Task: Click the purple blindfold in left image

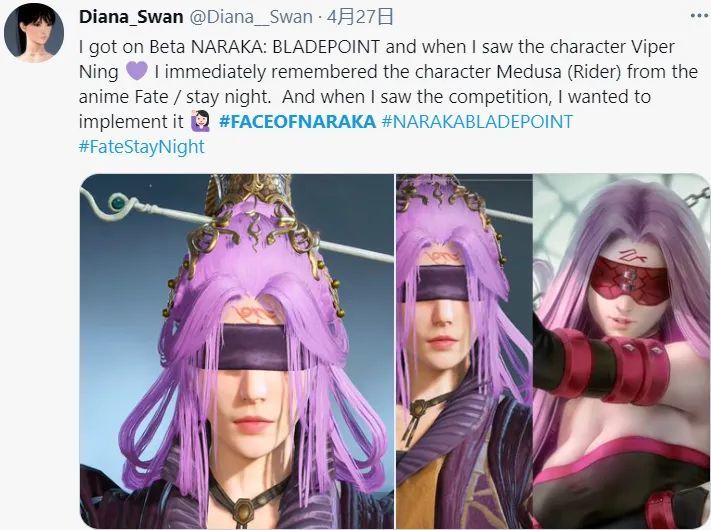Action: 252,347
